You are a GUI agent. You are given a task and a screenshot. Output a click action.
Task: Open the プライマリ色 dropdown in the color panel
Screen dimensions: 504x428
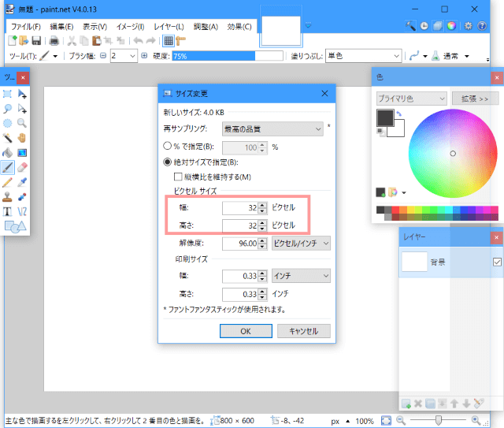point(410,99)
